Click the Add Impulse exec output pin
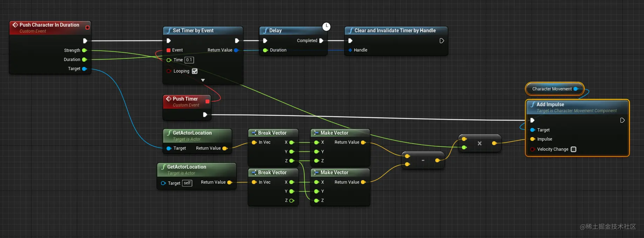The width and height of the screenshot is (644, 238). tap(622, 120)
